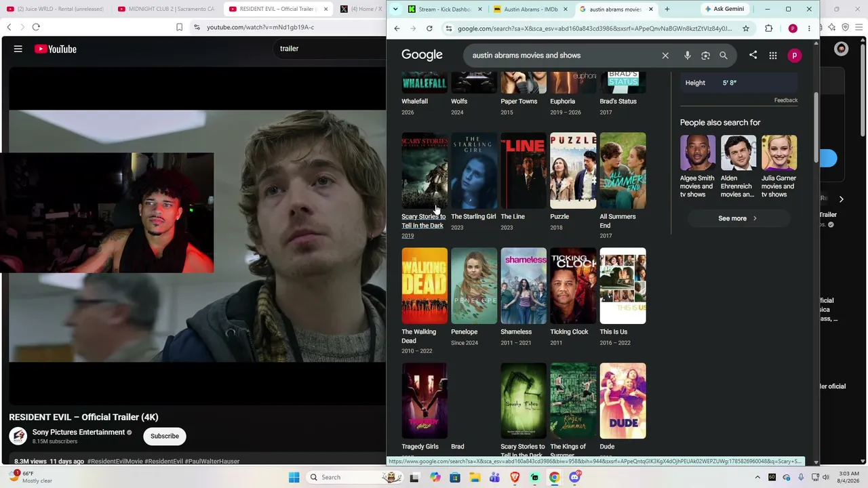Select Alden Ehrenreich related search
The image size is (868, 488).
point(738,167)
